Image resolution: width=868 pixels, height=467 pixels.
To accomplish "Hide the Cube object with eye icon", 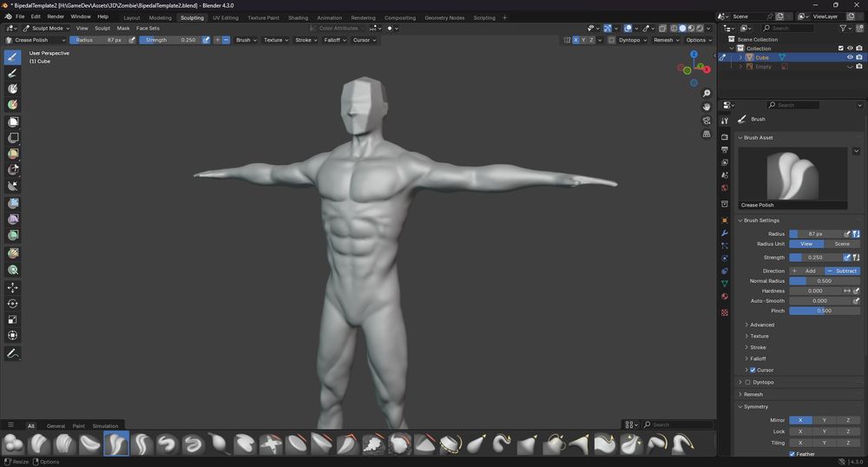I will pos(850,57).
